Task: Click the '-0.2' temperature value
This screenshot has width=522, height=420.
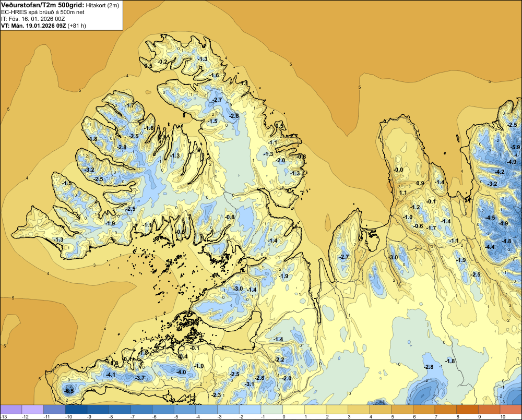Action: click(x=162, y=62)
